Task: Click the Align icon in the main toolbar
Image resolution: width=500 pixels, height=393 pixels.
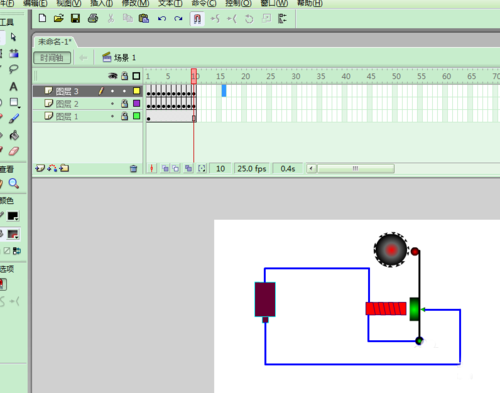Action: pos(282,18)
